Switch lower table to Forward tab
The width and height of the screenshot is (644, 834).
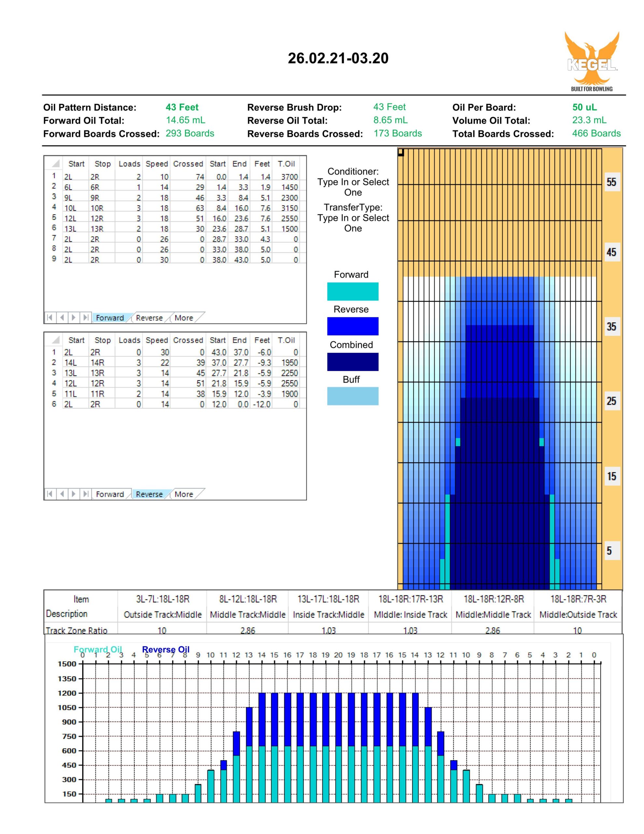pyautogui.click(x=110, y=494)
